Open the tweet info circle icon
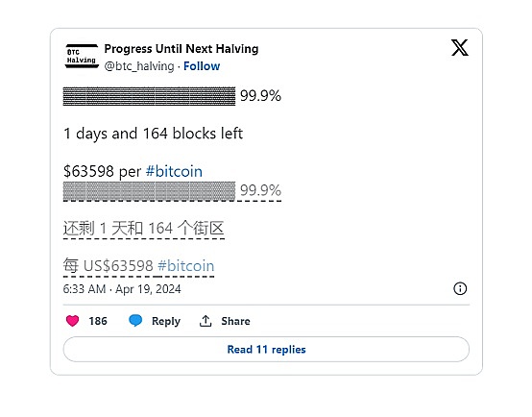Screen dimensions: 532x417 [460, 288]
